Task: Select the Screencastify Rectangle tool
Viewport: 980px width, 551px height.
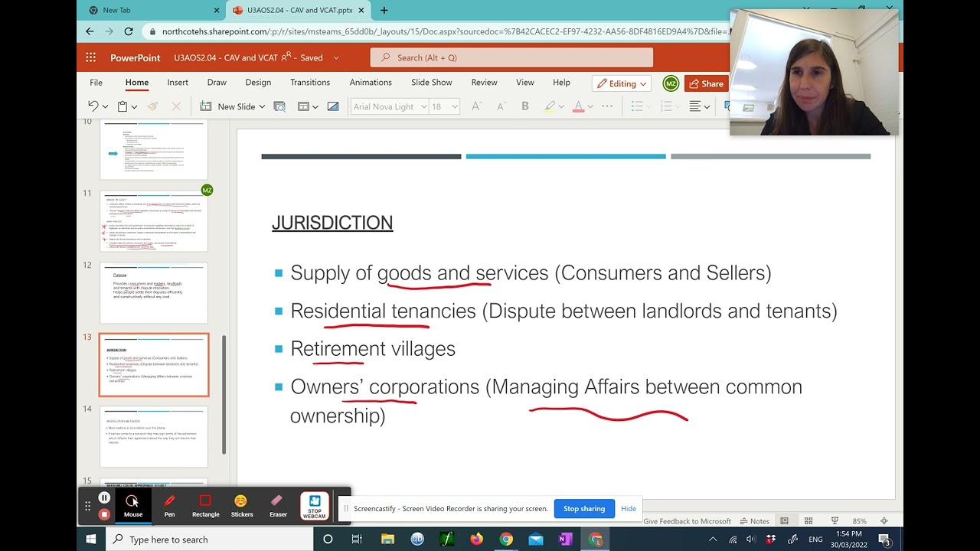Action: point(205,505)
